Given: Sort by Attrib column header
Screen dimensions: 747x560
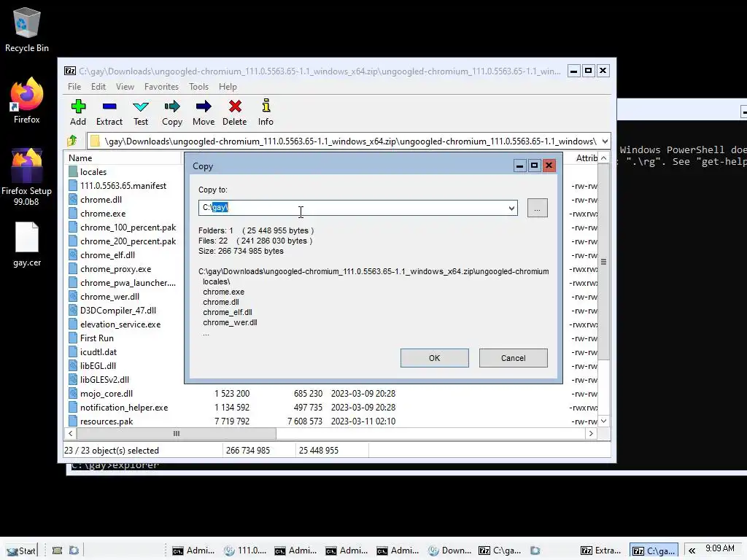Looking at the screenshot, I should [x=586, y=158].
